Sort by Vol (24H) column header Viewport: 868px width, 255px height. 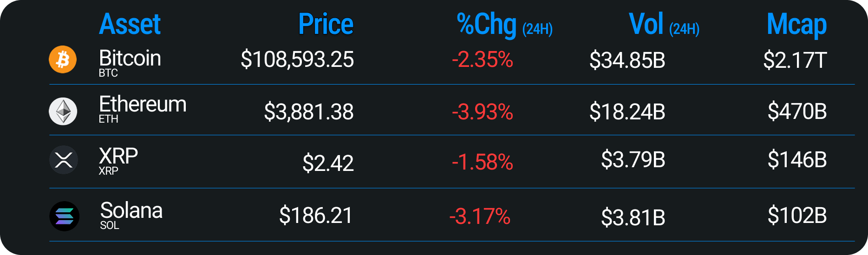664,24
